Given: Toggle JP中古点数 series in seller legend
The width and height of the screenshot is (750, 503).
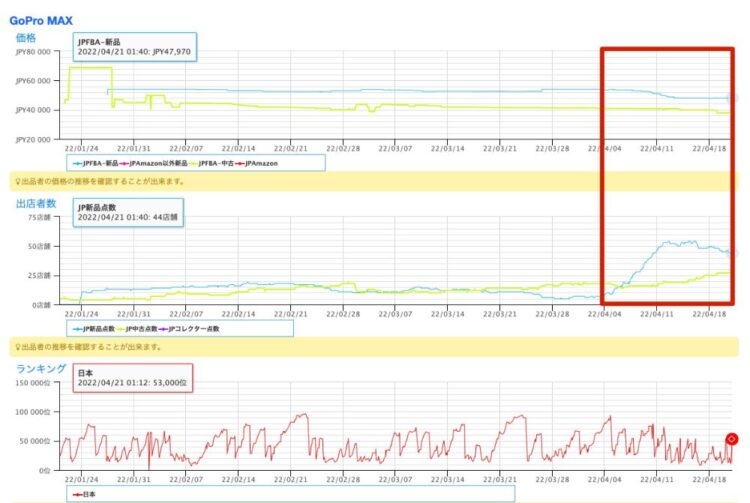Looking at the screenshot, I should [137, 328].
